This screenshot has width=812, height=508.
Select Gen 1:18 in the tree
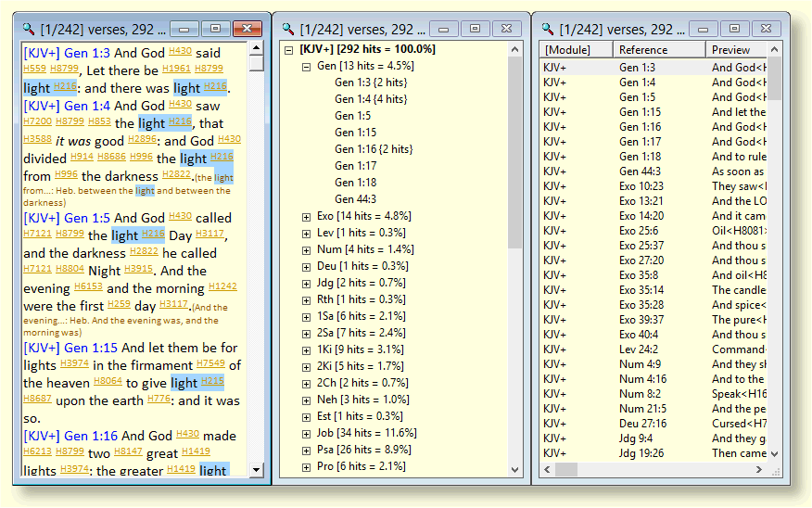(x=355, y=183)
